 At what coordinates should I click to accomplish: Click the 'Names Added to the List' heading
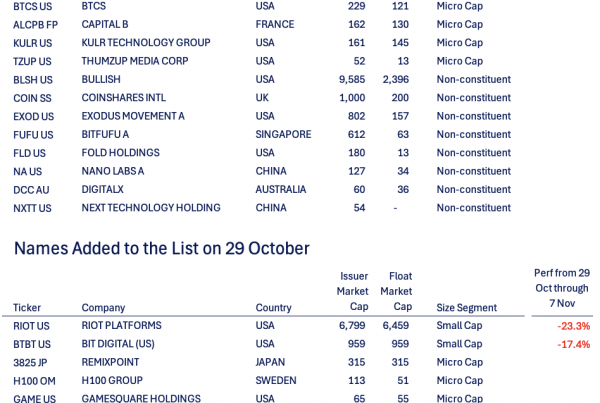(162, 248)
